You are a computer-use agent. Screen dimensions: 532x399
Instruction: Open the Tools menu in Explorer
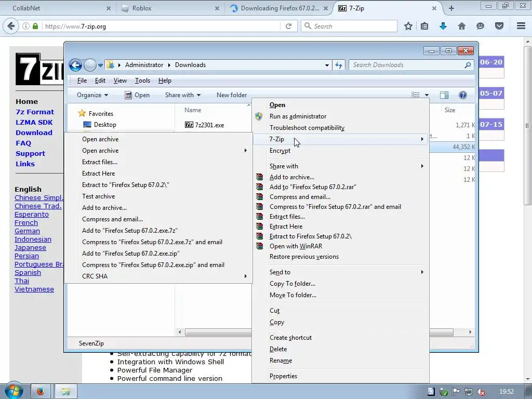coord(142,81)
